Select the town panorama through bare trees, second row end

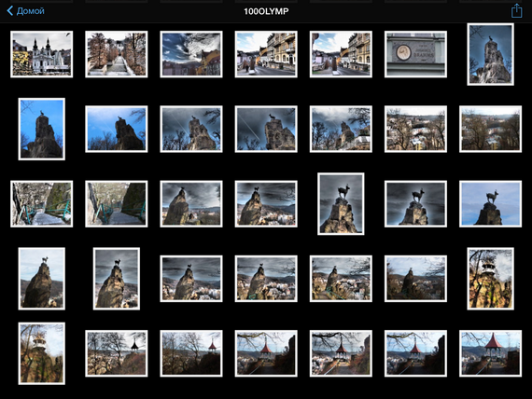490,130
